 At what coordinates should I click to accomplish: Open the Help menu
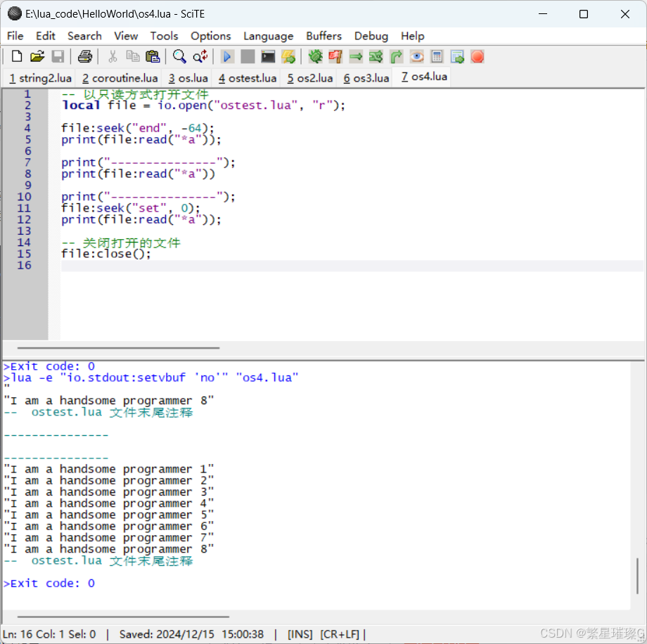[x=413, y=36]
